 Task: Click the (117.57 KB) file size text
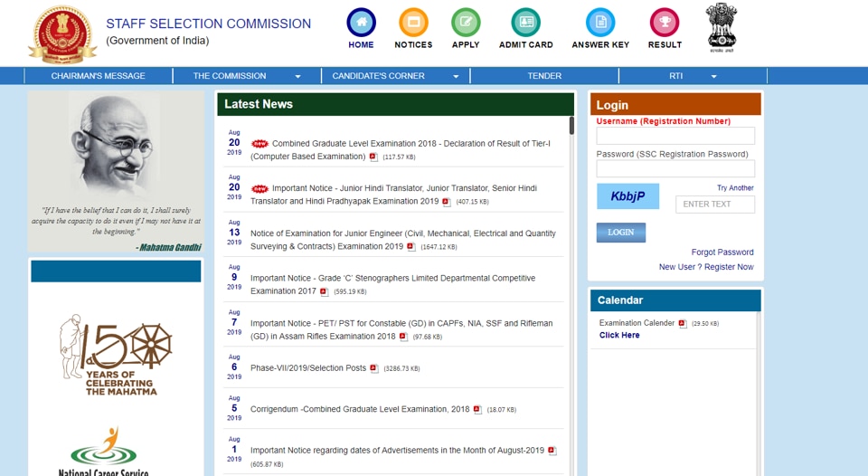point(399,157)
